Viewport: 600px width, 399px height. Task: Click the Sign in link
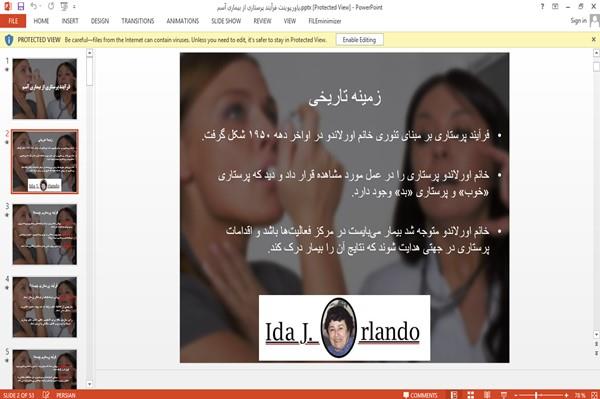578,21
